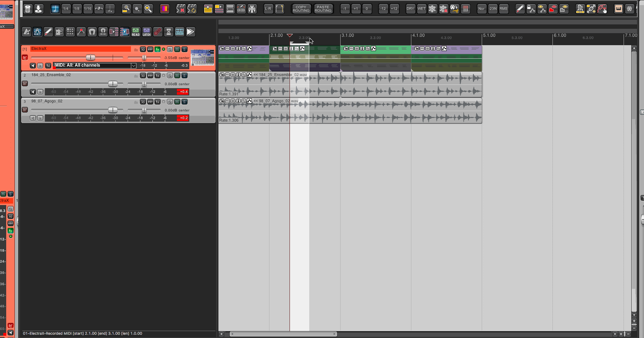Image resolution: width=644 pixels, height=338 pixels.
Task: Solo the ElectraX track
Action: 185,49
